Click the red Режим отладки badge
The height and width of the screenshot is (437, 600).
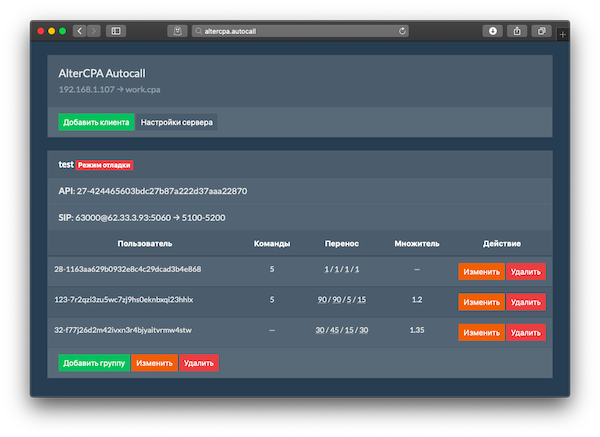[x=105, y=165]
